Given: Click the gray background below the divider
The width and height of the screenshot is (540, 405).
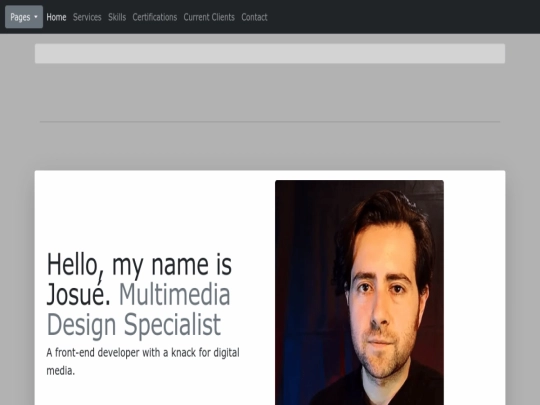Looking at the screenshot, I should pos(270,146).
